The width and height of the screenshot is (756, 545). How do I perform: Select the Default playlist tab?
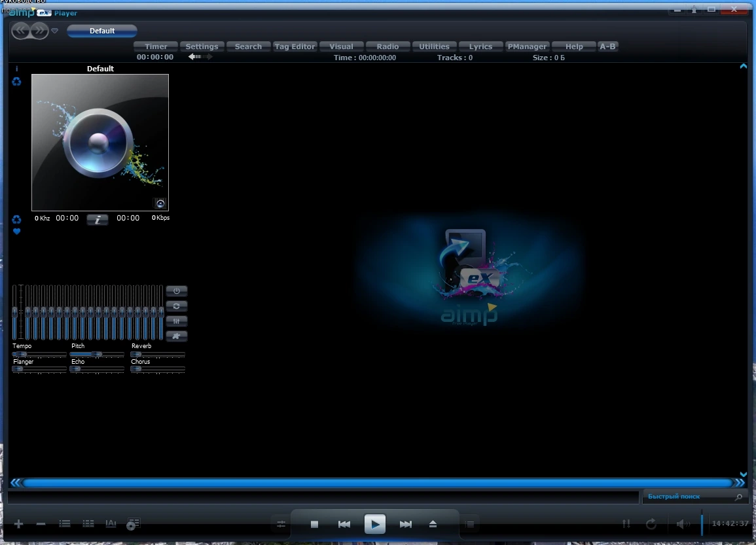(x=101, y=31)
